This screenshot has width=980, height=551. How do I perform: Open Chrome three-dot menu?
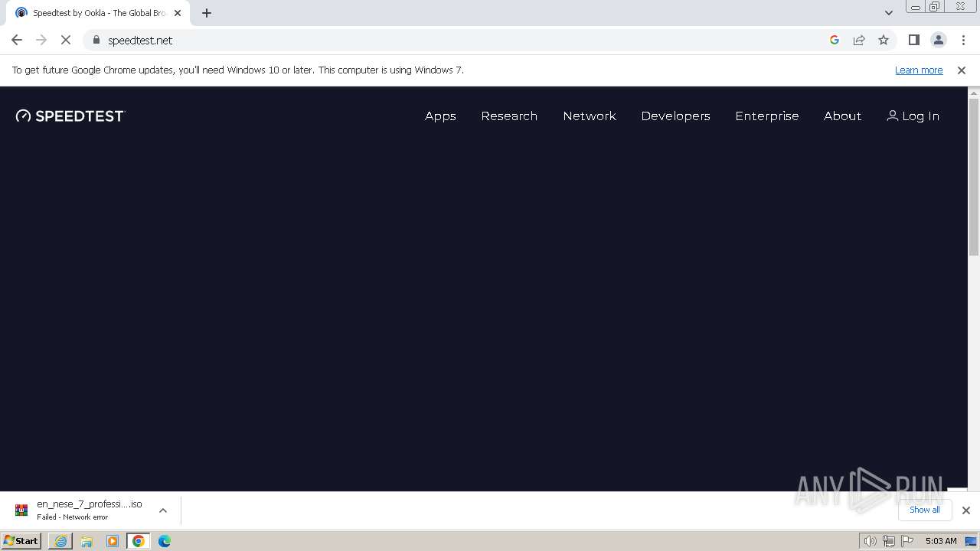pyautogui.click(x=963, y=40)
